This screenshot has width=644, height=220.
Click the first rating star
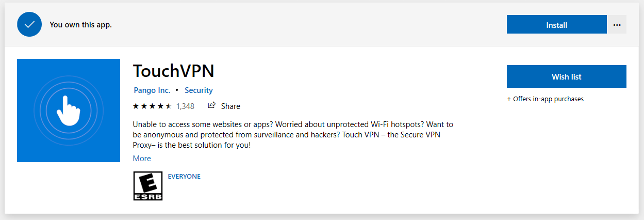pyautogui.click(x=136, y=106)
